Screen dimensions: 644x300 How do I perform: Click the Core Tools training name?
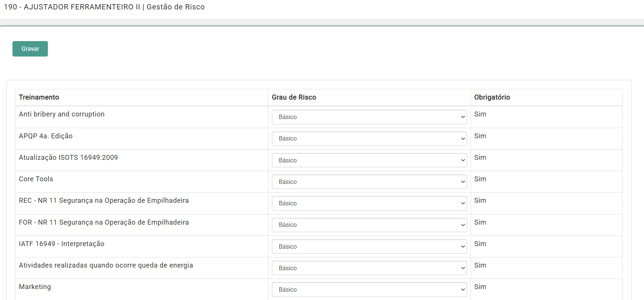pyautogui.click(x=36, y=179)
